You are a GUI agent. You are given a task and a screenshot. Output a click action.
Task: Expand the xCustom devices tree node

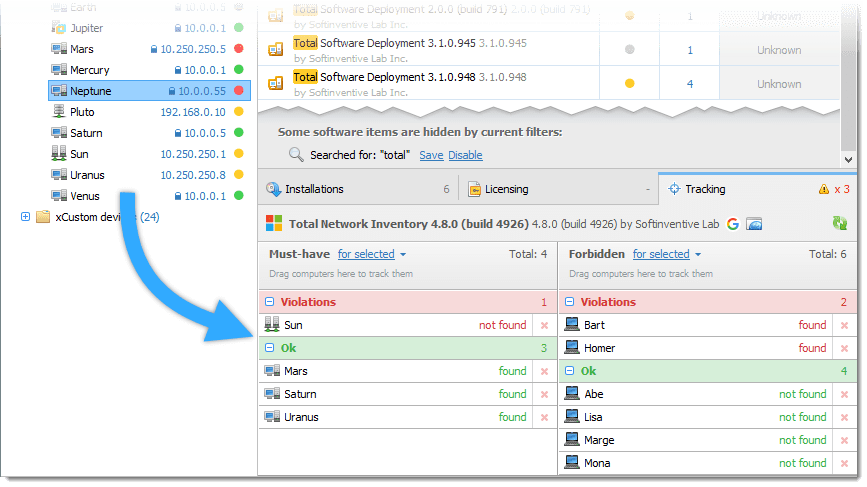(x=25, y=217)
